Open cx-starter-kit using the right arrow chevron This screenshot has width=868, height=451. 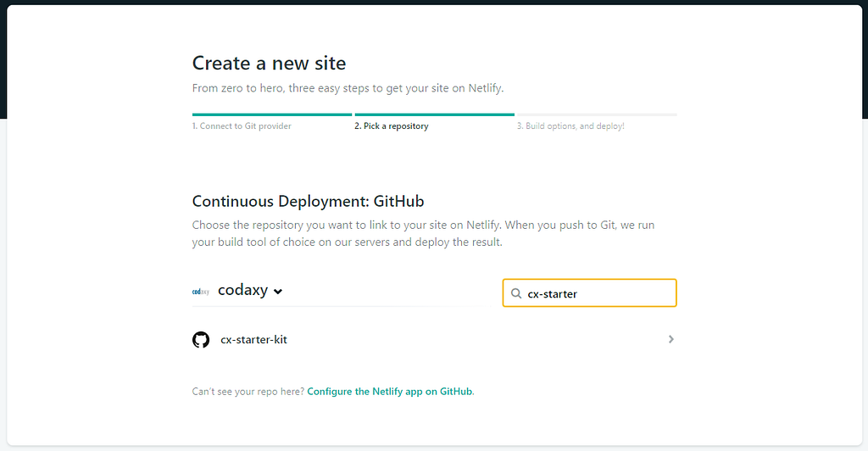pos(671,339)
